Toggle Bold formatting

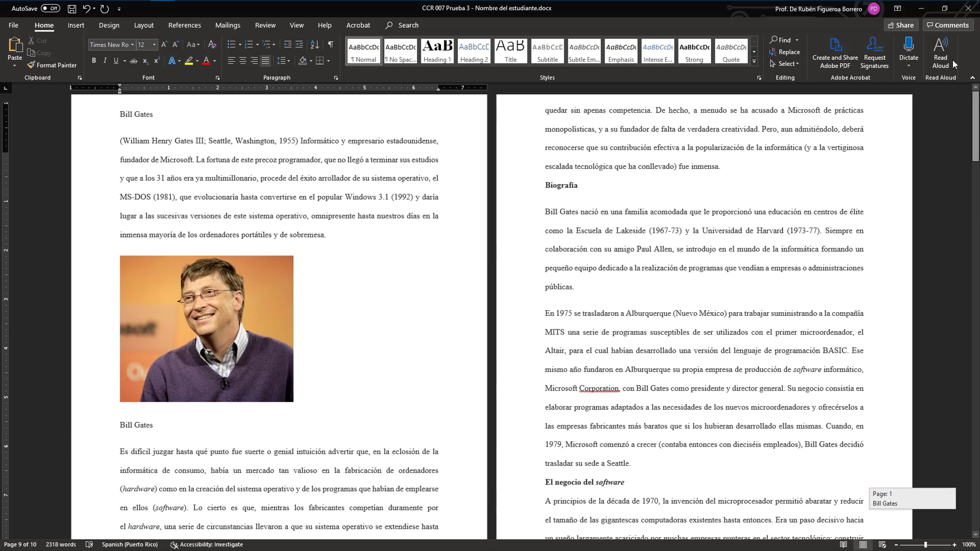(94, 61)
